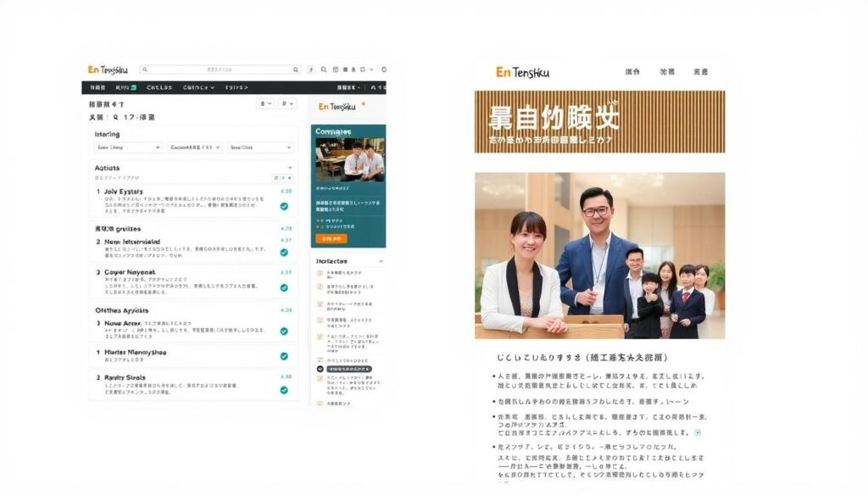The width and height of the screenshot is (868, 496).
Task: Click the leading magnifier icon in the search field
Action: point(145,70)
